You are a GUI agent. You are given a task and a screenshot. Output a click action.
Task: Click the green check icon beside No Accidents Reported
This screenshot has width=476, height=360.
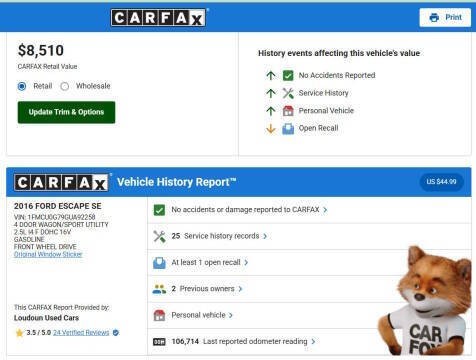(288, 76)
